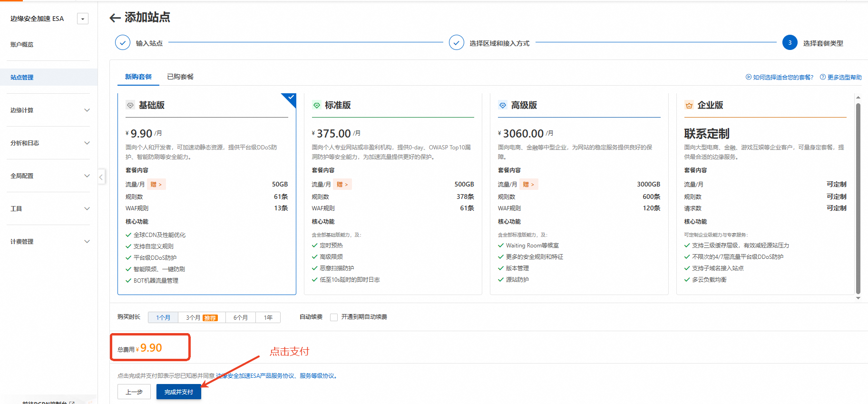The image size is (868, 404).
Task: Click the plan list vertical scrollbar thumb
Action: point(858,198)
